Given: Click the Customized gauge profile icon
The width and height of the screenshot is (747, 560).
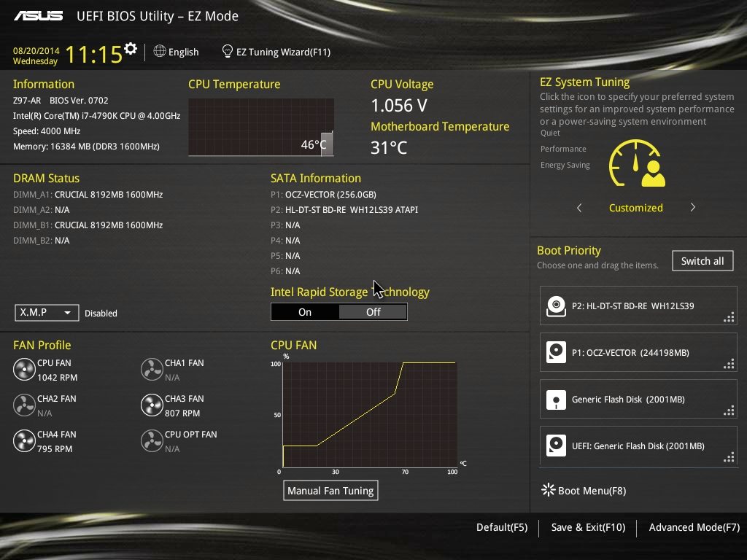Looking at the screenshot, I should (x=637, y=163).
